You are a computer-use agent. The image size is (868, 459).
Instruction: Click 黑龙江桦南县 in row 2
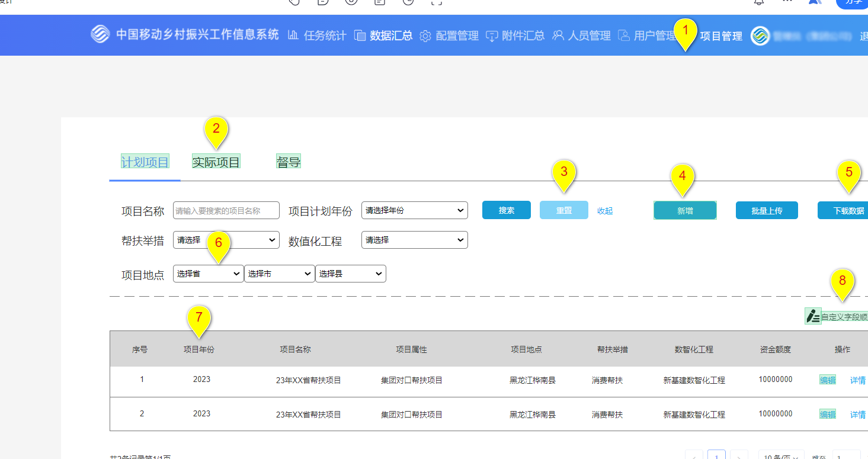(x=533, y=415)
